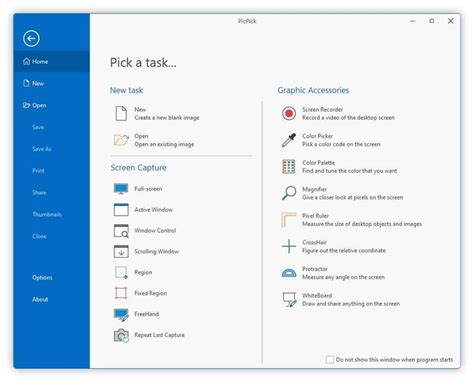
Task: Click the Fixed Region label
Action: 151,293
